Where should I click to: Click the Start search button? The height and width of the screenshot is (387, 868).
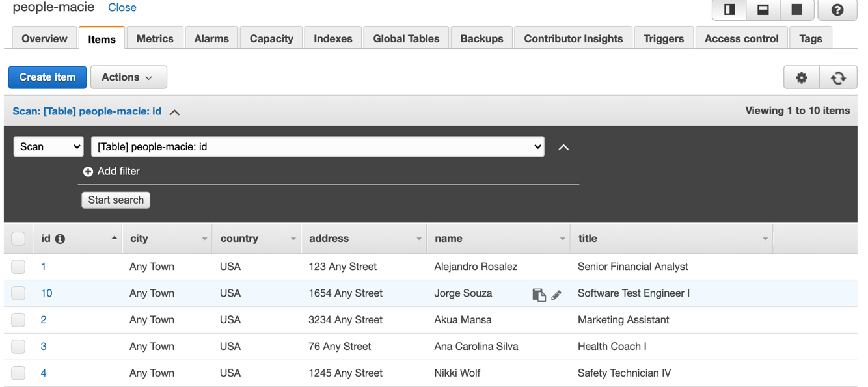coord(116,200)
